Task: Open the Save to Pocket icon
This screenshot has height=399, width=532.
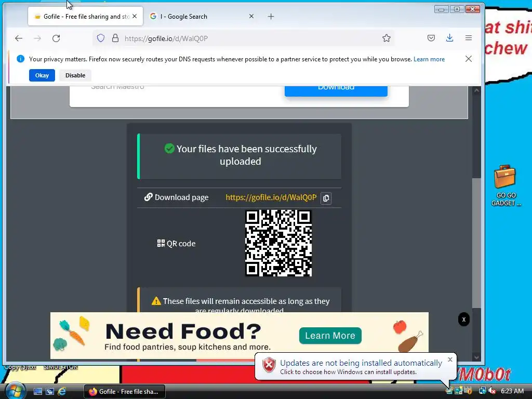Action: (431, 38)
